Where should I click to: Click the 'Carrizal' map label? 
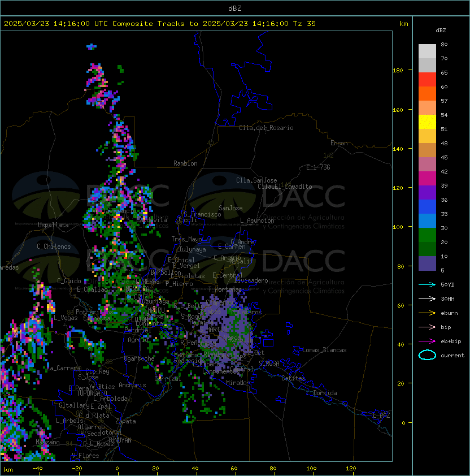pos(168,379)
